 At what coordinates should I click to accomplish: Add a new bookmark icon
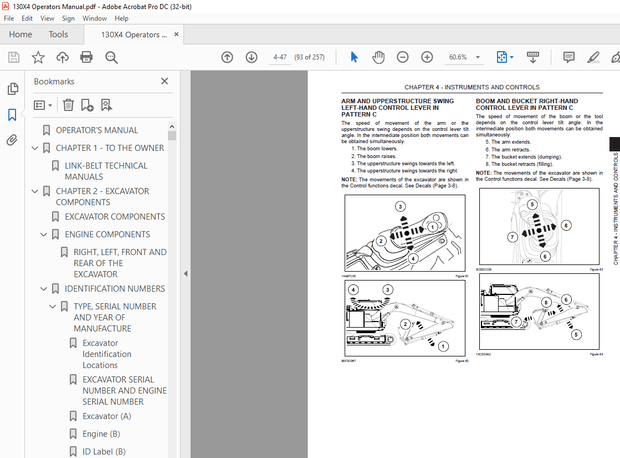pyautogui.click(x=87, y=105)
